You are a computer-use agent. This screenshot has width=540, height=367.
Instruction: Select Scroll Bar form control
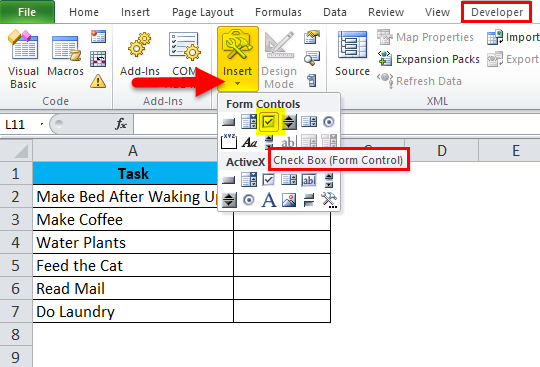[269, 141]
